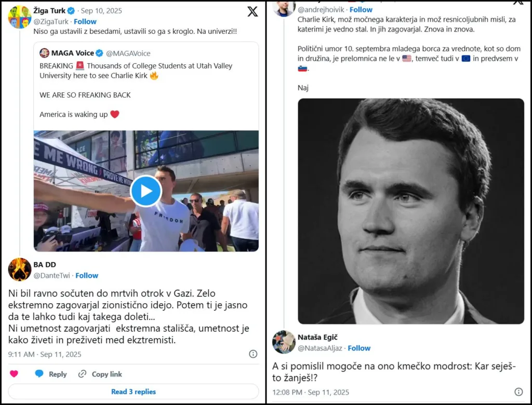532x405 pixels.
Task: Open the 12:08 PM · Sep 11, 2025 timestamp
Action: pos(311,393)
